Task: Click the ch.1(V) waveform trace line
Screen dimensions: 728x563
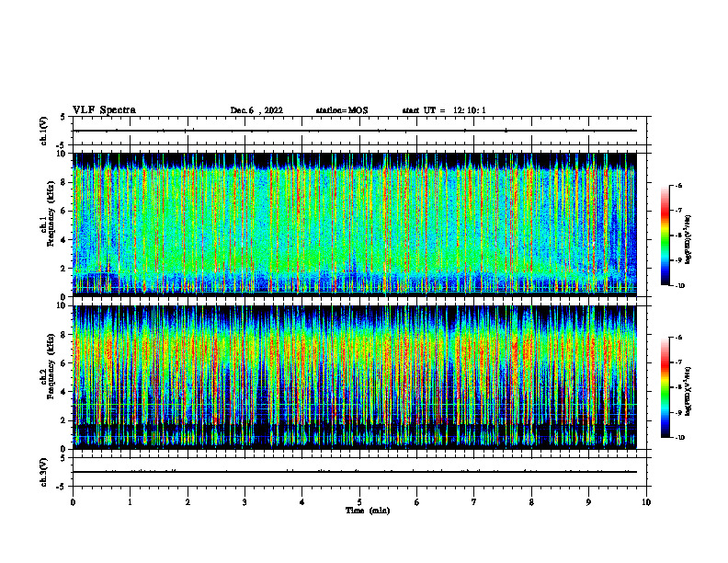Action: coord(355,131)
